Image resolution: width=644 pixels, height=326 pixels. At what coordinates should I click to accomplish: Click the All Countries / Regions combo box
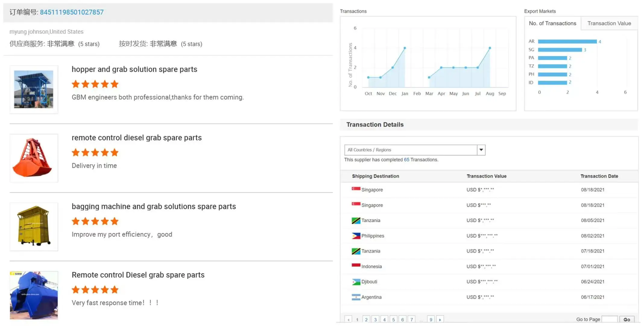pos(411,150)
